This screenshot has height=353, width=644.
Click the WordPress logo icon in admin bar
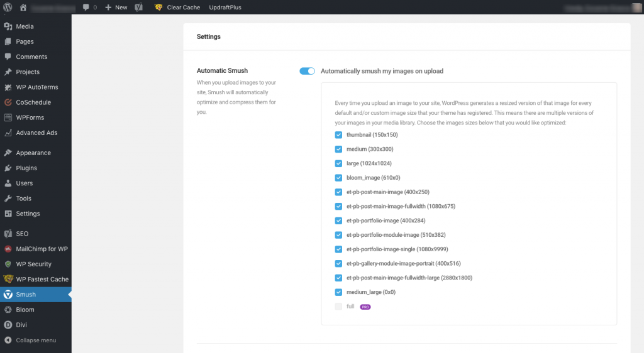tap(8, 8)
